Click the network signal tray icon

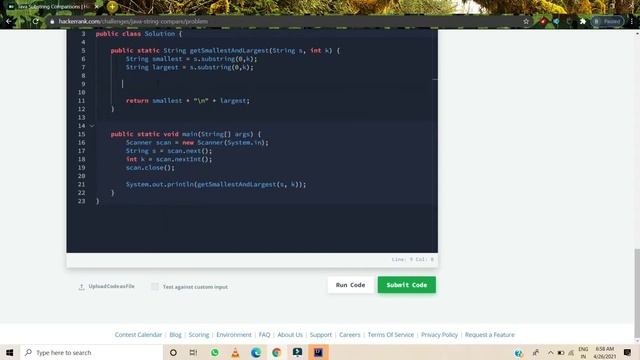click(571, 353)
